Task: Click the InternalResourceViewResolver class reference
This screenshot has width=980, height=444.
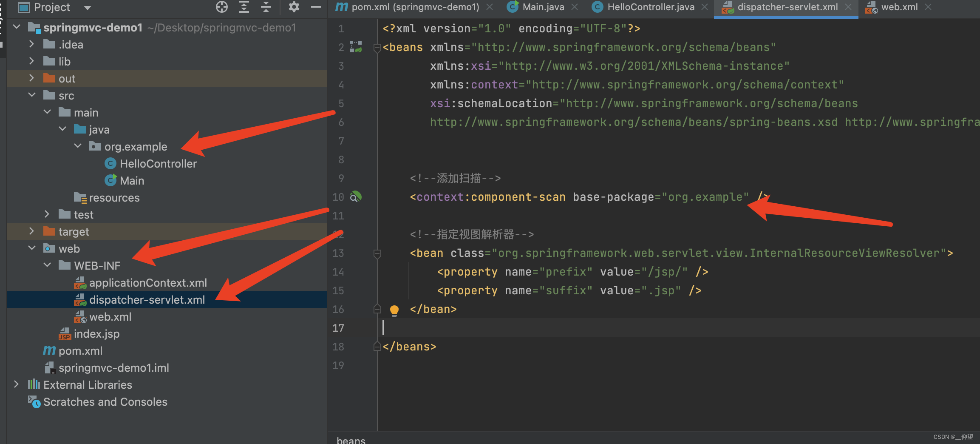Action: pyautogui.click(x=845, y=253)
